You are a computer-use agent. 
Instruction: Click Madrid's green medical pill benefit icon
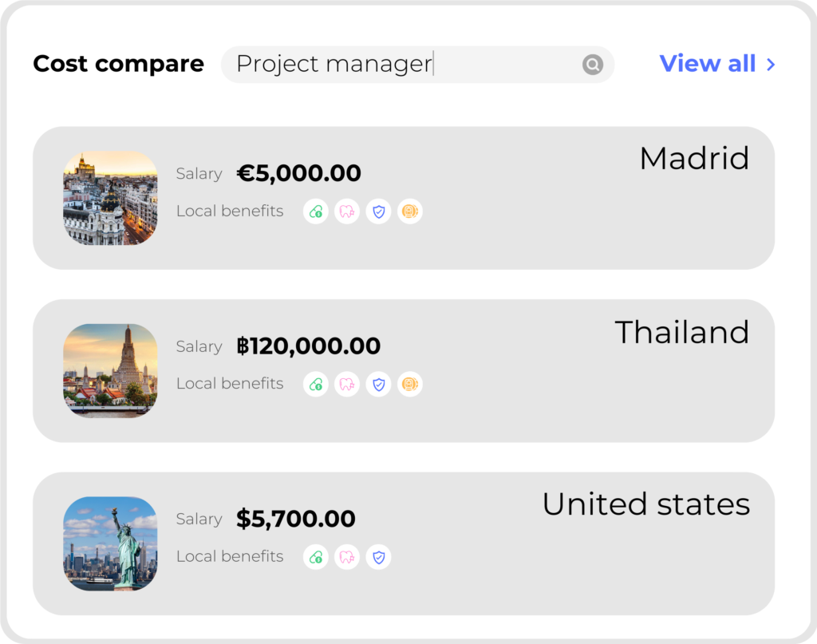coord(316,211)
